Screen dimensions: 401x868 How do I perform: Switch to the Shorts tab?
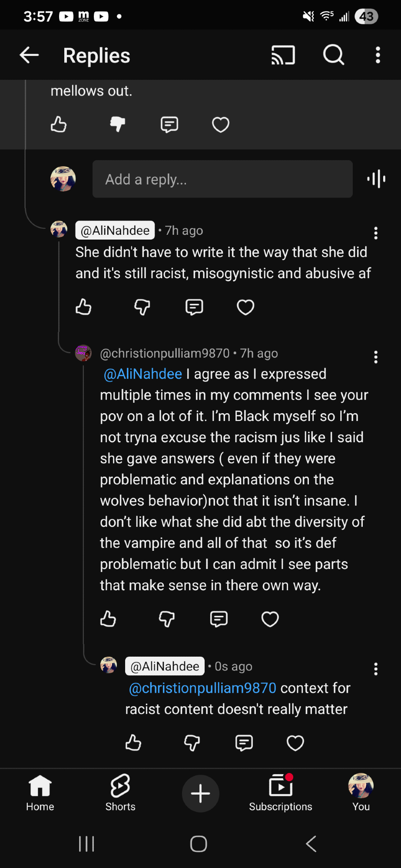click(x=120, y=793)
